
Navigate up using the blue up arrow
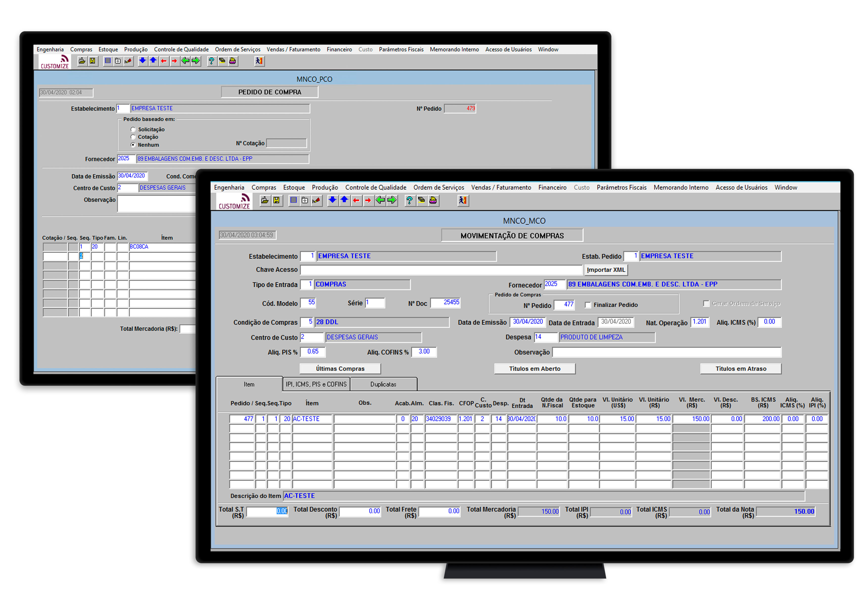pyautogui.click(x=345, y=201)
